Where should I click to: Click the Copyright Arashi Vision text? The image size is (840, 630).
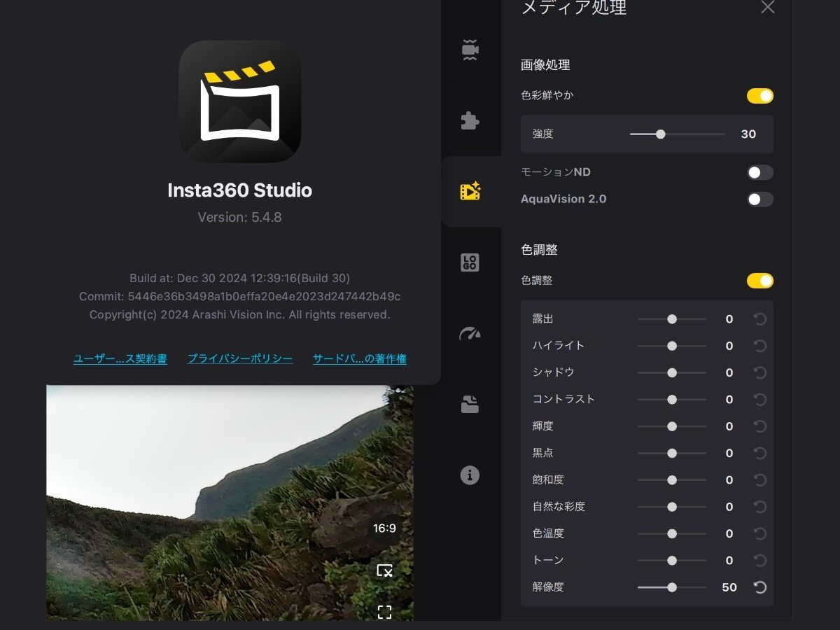[x=240, y=315]
